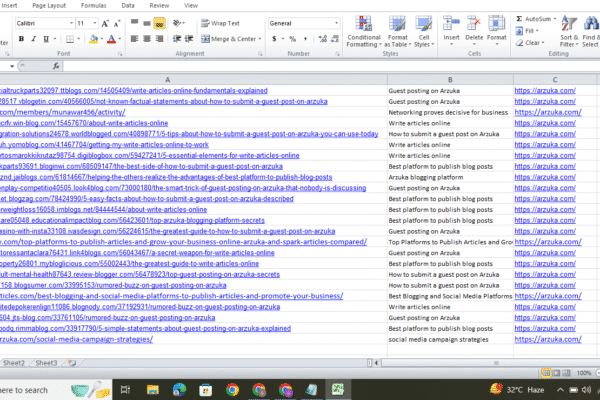Expand Name Box dropdown arrow
Image resolution: width=600 pixels, height=400 pixels.
(12, 66)
